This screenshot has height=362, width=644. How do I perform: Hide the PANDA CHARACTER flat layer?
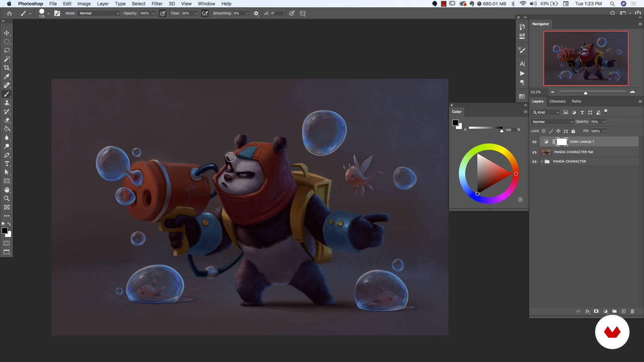click(534, 152)
